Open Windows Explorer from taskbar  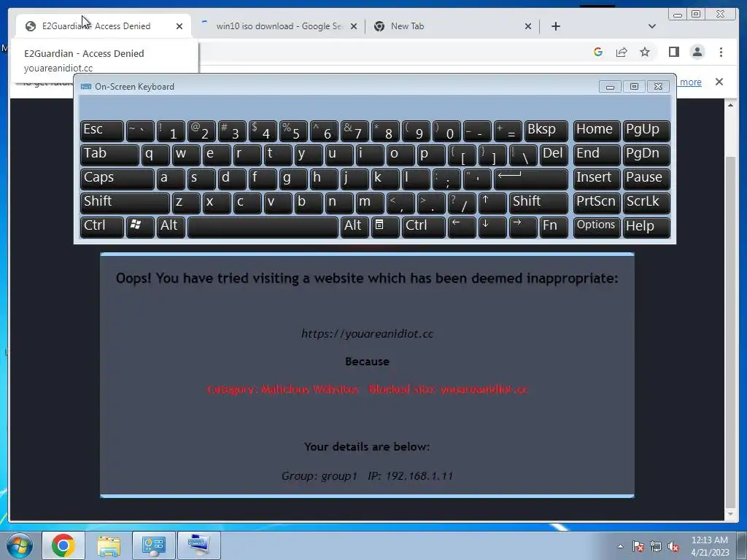tap(108, 545)
